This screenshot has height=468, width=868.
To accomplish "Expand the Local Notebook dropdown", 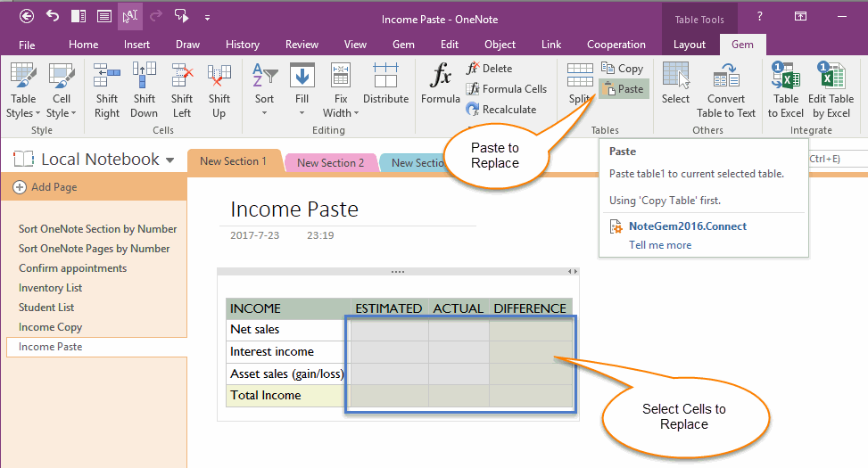I will 170,160.
